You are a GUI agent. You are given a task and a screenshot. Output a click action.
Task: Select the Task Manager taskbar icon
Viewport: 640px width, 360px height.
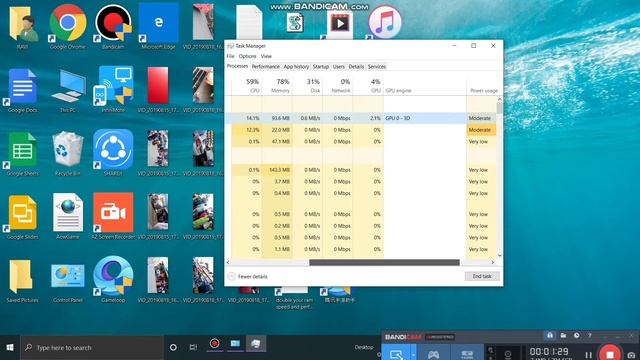[x=256, y=344]
